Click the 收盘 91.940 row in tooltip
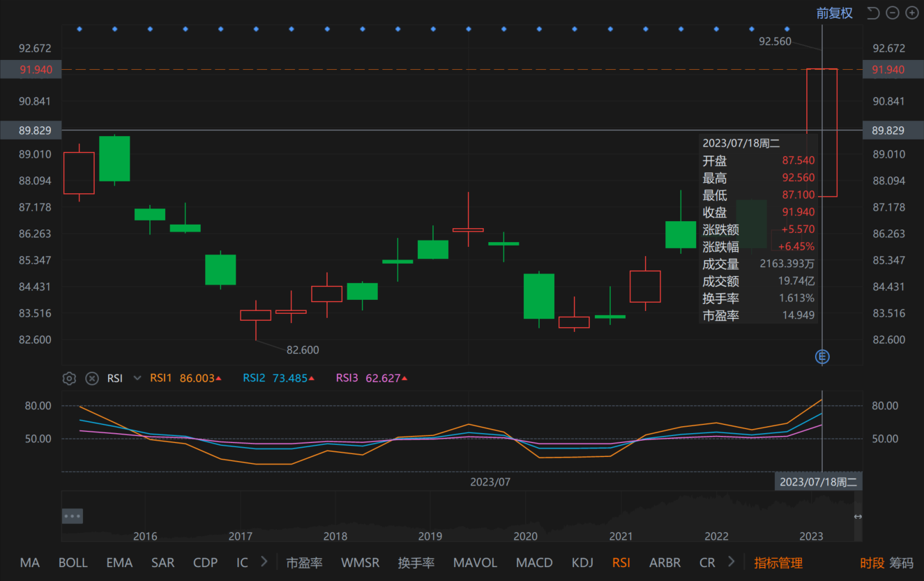Screen dimensions: 924x581 click(x=758, y=212)
